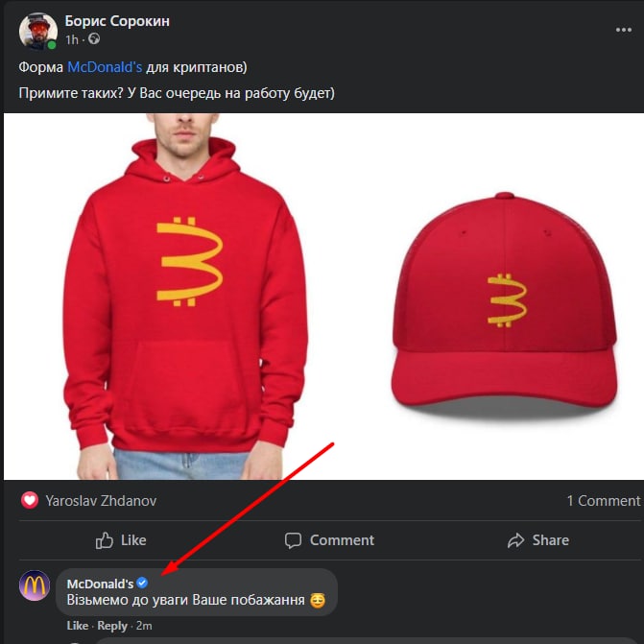Like the McDonald's comment
Image resolution: width=644 pixels, height=644 pixels.
click(x=78, y=626)
